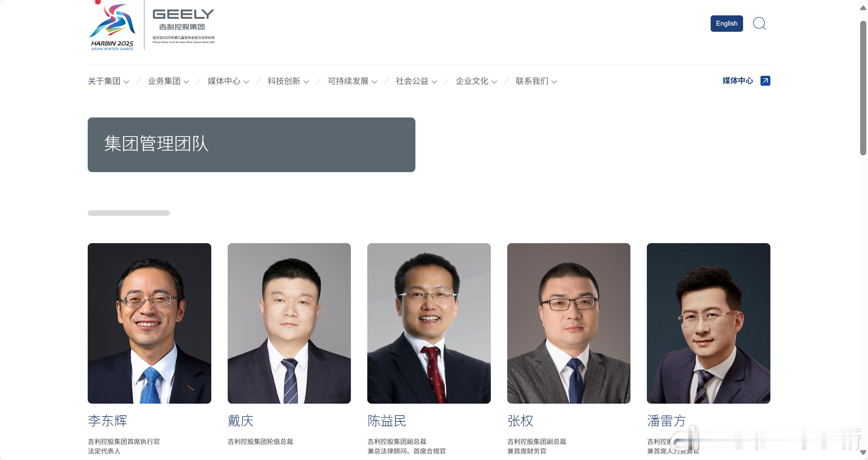Viewport: 868px width, 460px height.
Task: Click the bold 媒体中心 link on the right
Action: [x=738, y=81]
